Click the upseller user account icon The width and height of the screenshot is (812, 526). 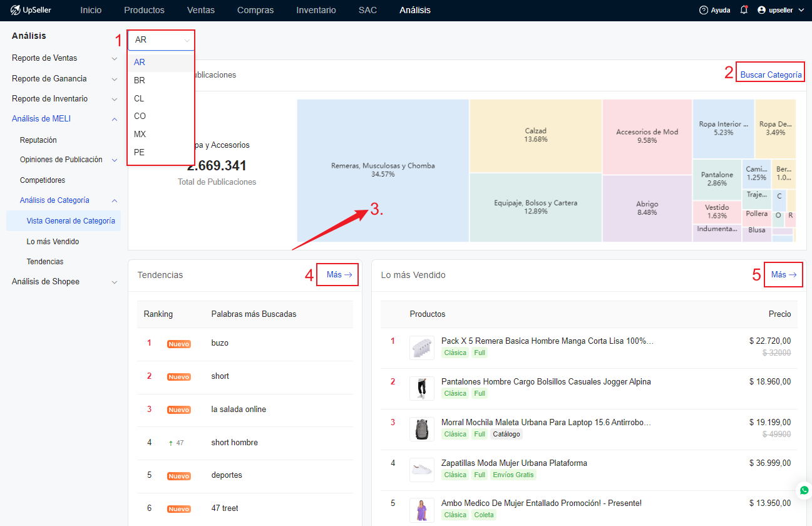pyautogui.click(x=762, y=10)
